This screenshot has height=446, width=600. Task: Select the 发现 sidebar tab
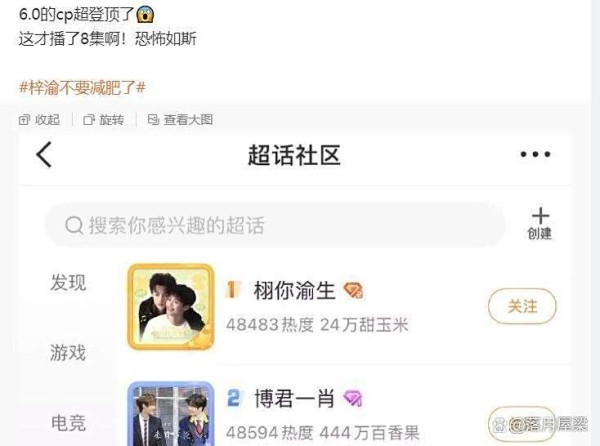point(68,283)
